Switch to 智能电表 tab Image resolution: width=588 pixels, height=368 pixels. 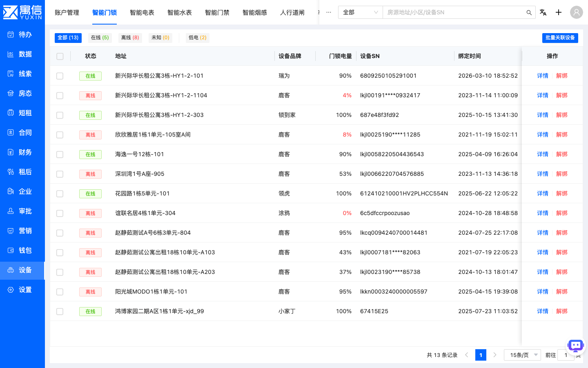click(x=142, y=13)
